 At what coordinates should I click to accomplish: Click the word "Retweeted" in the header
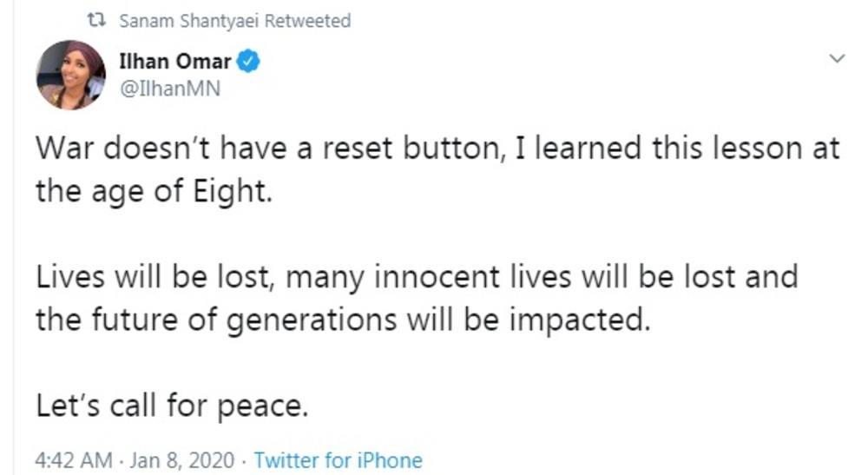308,21
